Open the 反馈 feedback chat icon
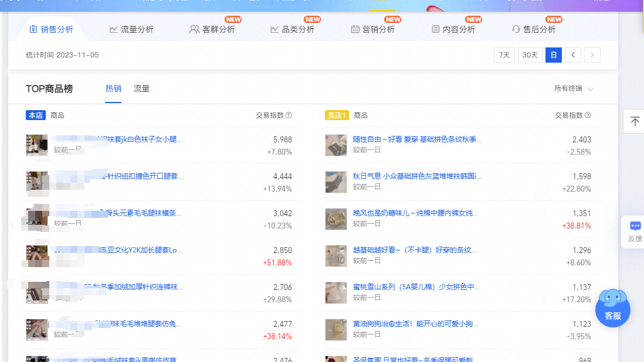644x362 pixels. [x=635, y=226]
